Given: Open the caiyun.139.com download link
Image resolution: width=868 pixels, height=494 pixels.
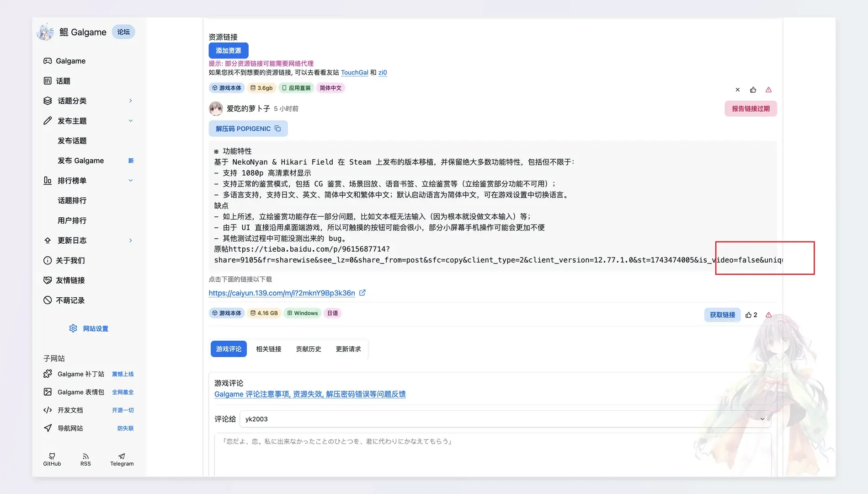Looking at the screenshot, I should (282, 293).
